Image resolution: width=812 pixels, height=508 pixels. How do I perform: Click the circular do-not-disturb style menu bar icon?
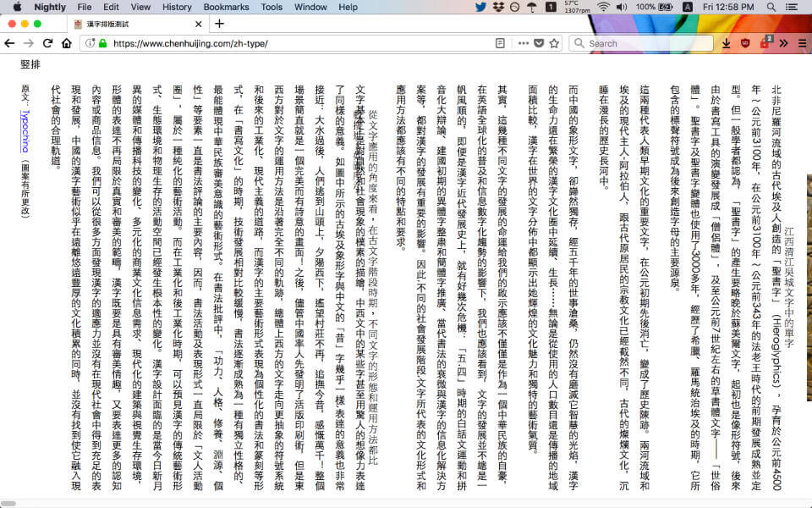coord(515,8)
